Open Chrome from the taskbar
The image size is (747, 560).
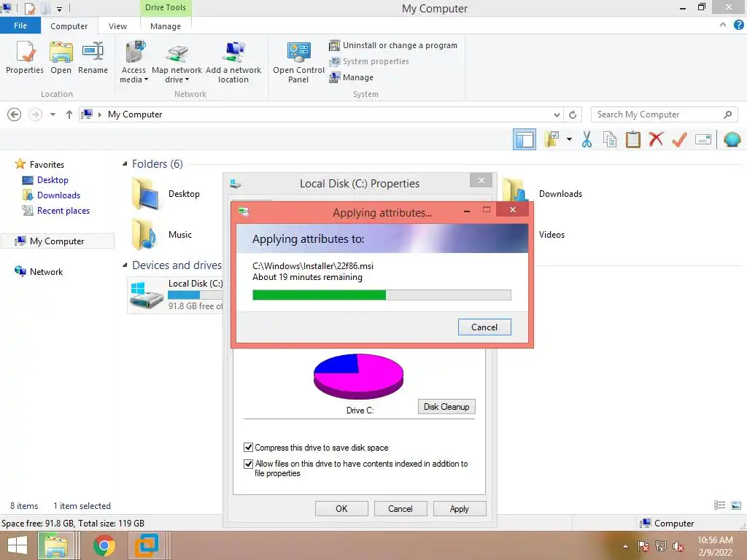click(x=104, y=545)
